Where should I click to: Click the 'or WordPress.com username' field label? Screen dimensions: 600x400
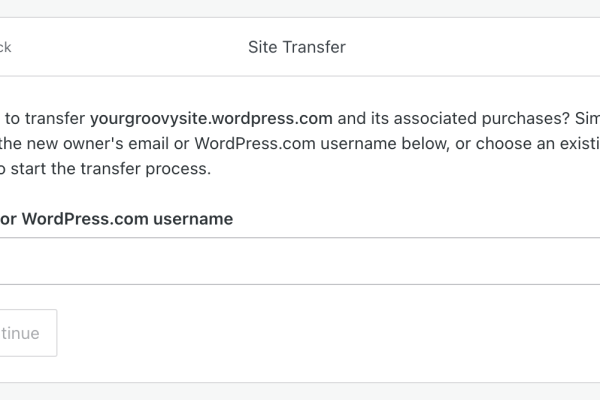117,218
